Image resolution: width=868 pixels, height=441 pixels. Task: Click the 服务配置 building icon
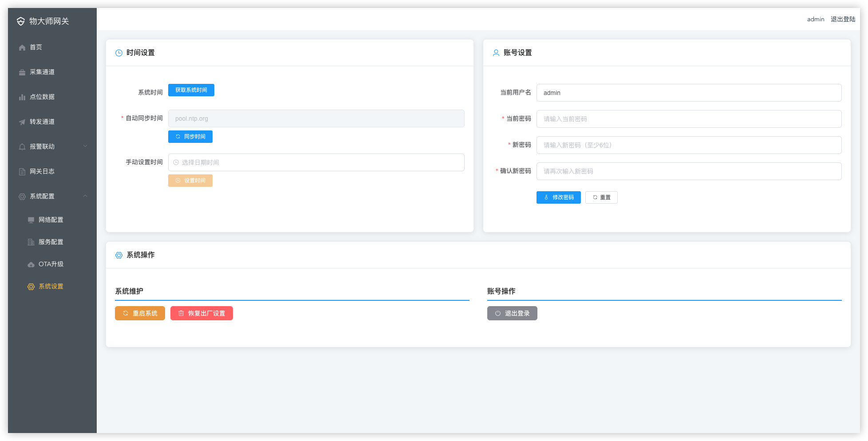click(31, 242)
